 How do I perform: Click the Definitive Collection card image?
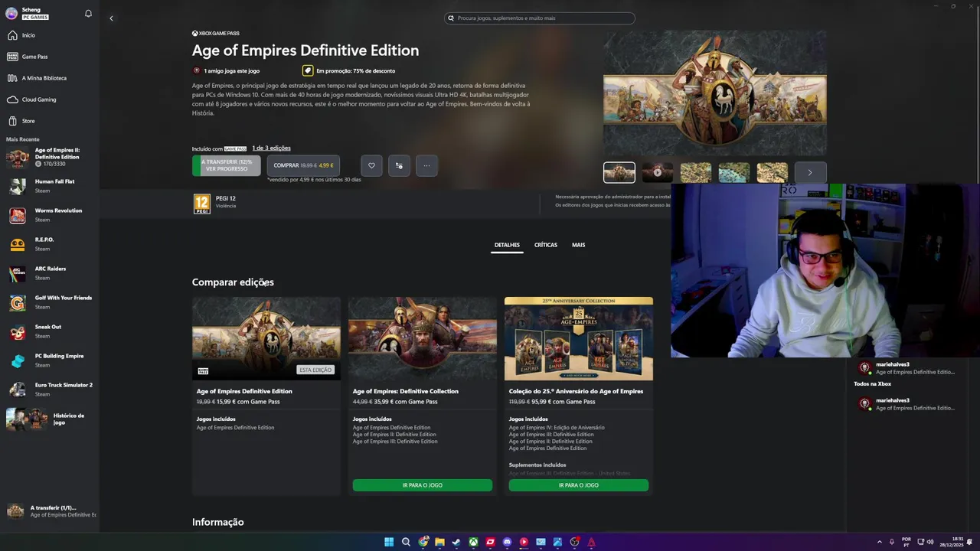tap(423, 338)
